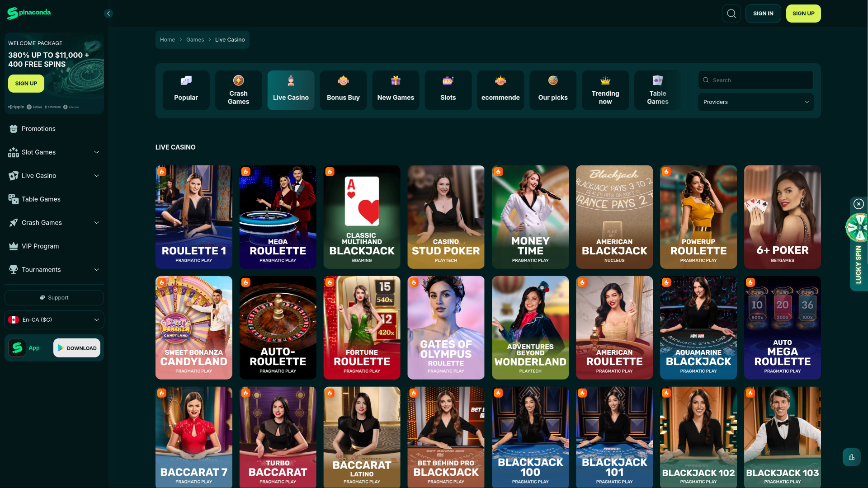Screen dimensions: 868x488
Task: Expand the Crash Games sidebar menu
Action: [96, 223]
